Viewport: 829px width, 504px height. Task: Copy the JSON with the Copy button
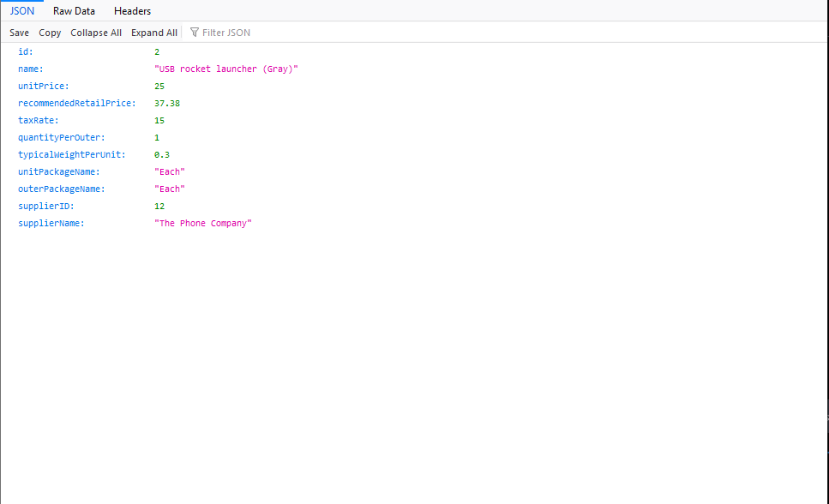[x=50, y=33]
